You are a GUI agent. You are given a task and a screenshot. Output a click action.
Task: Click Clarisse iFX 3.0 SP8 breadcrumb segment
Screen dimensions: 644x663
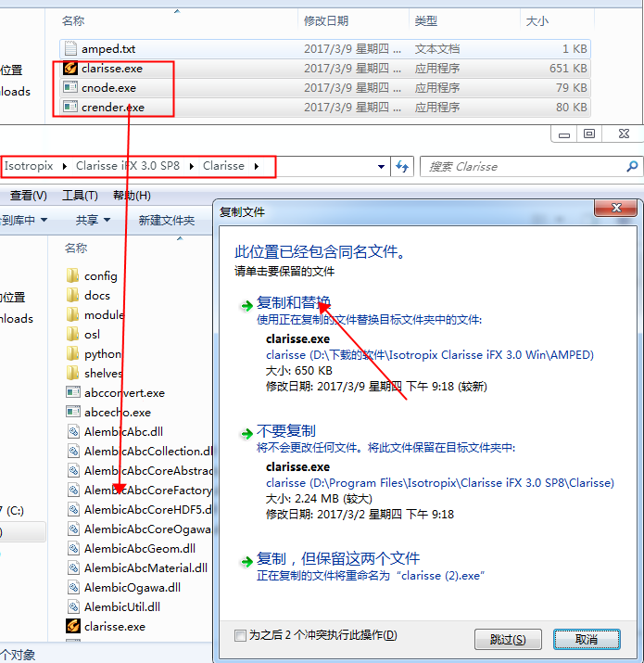(x=128, y=166)
